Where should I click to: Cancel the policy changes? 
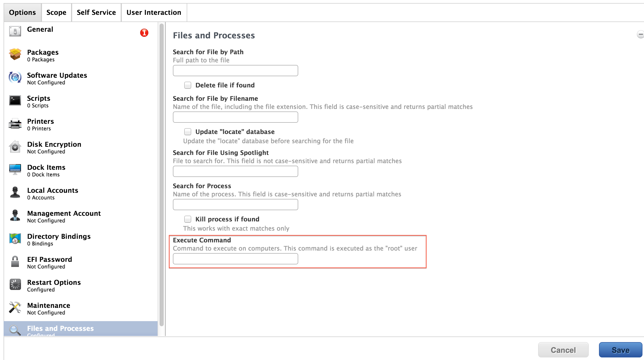[563, 350]
